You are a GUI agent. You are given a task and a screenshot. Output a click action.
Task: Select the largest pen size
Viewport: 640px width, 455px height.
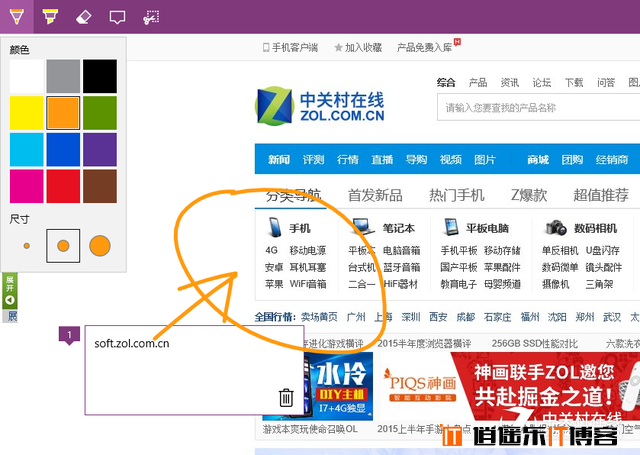[x=100, y=246]
